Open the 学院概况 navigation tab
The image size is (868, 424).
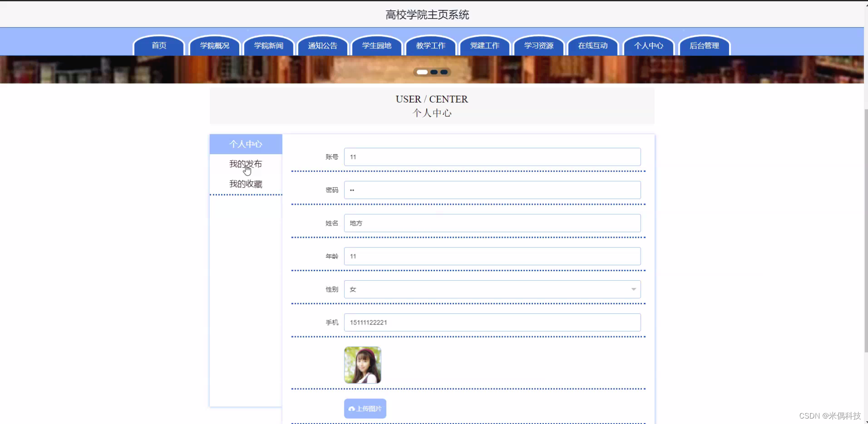tap(214, 45)
